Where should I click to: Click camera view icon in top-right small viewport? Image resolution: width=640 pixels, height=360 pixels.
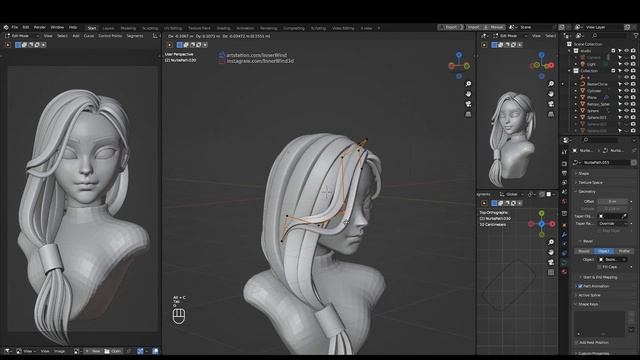click(551, 104)
